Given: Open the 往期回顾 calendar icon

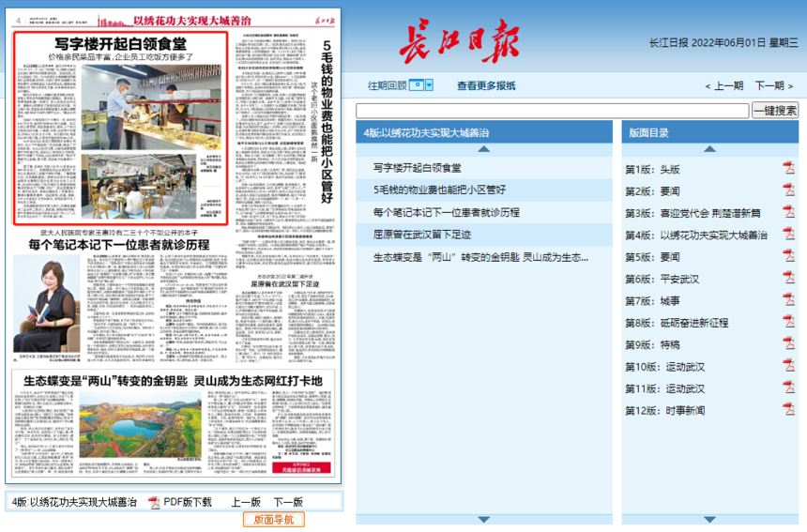Looking at the screenshot, I should coord(416,85).
